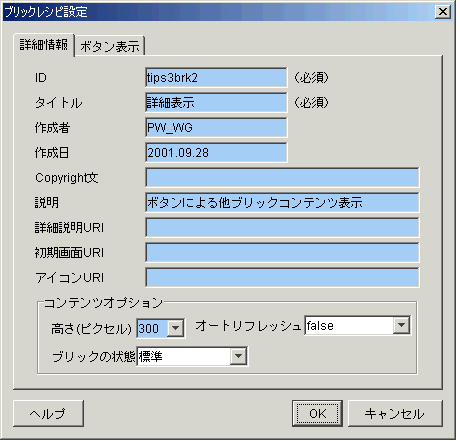This screenshot has width=460, height=441.
Task: Click the 初期画面URI input field
Action: (x=282, y=253)
